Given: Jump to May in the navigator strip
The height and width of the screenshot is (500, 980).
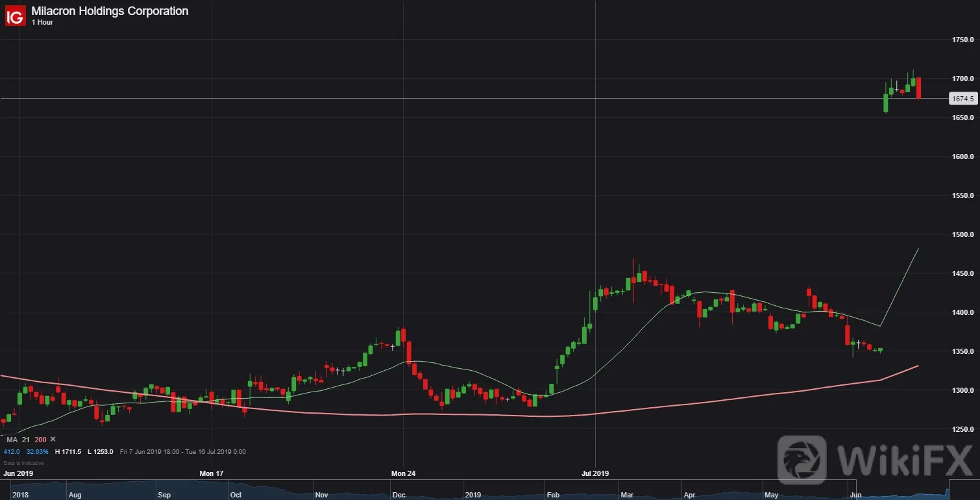Looking at the screenshot, I should 772,495.
